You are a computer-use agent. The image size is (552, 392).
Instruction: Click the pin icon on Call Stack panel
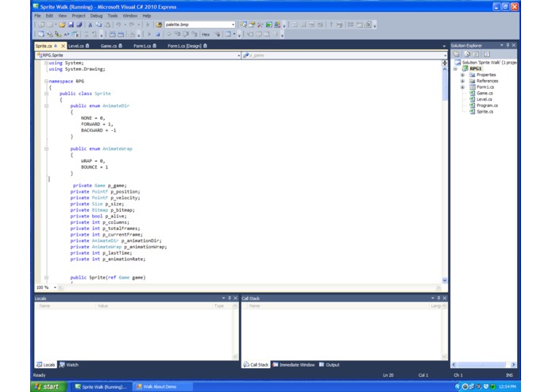coord(438,298)
